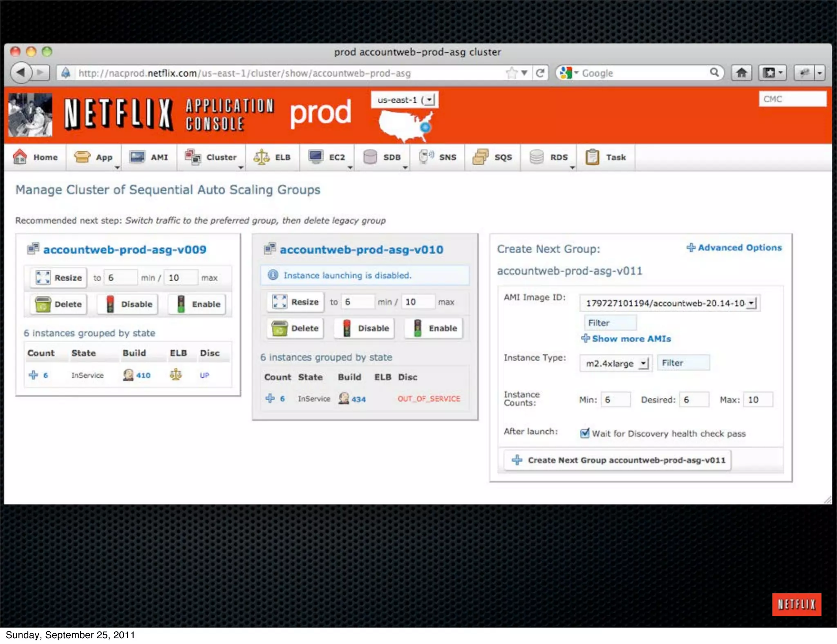The width and height of the screenshot is (837, 644).
Task: Click the ELB scales icon in v009 row
Action: pyautogui.click(x=176, y=374)
